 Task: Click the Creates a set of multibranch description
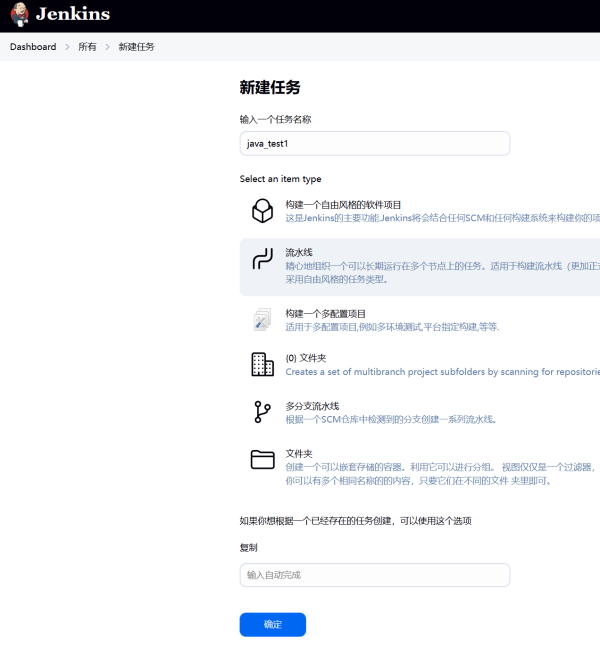(442, 372)
